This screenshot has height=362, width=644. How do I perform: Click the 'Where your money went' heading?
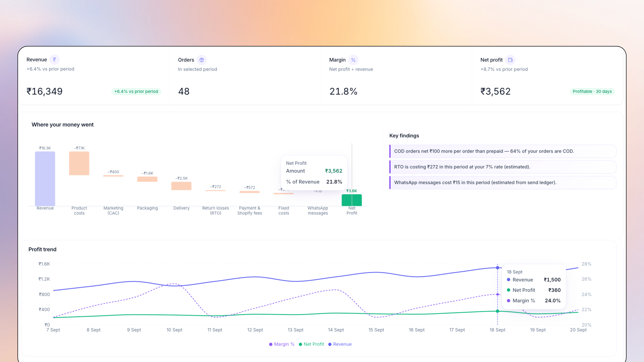[62, 125]
